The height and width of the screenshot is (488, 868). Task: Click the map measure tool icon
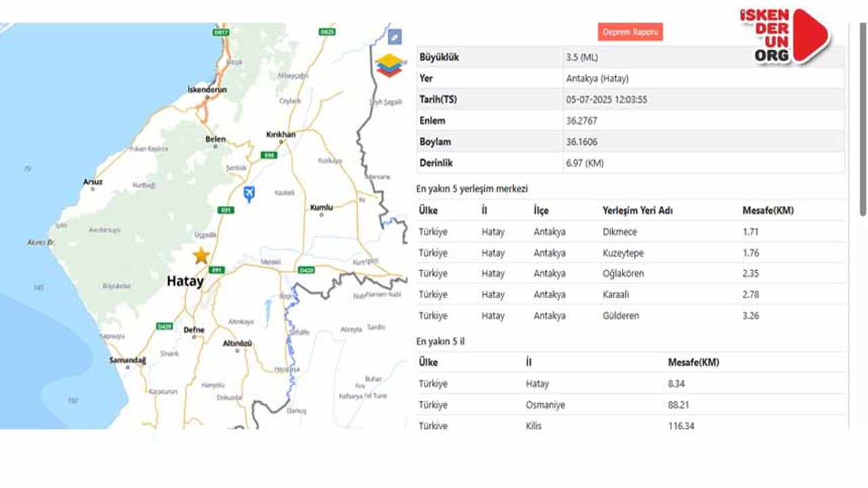(x=395, y=36)
